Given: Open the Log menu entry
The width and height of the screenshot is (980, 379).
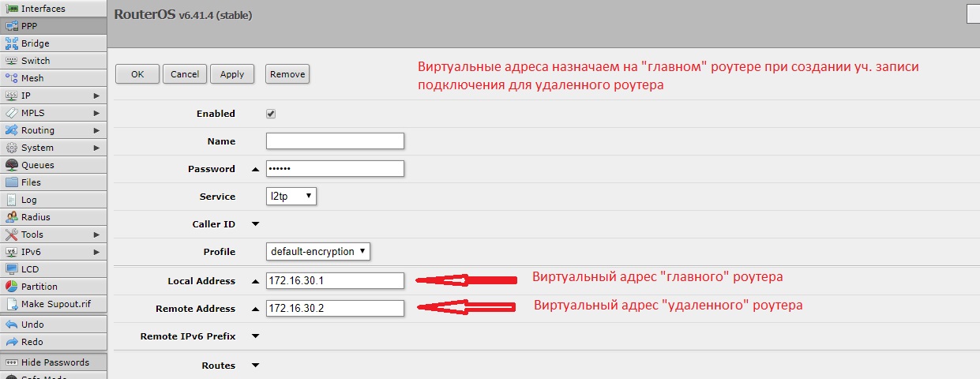Looking at the screenshot, I should coord(53,200).
